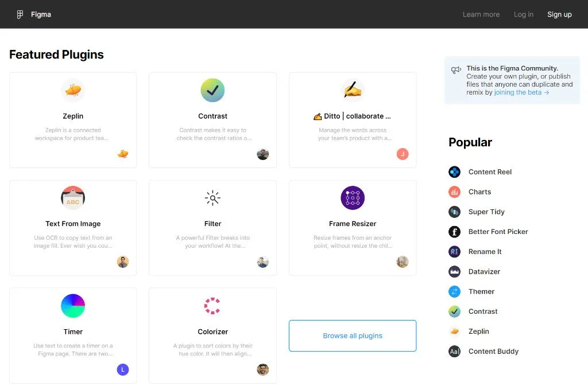
Task: Click 'Contrast makes it easy to' description
Action: [214, 134]
